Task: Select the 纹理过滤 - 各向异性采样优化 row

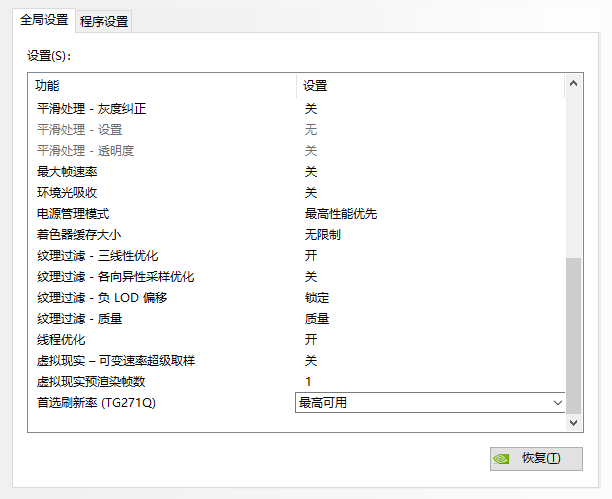Action: tap(297, 277)
